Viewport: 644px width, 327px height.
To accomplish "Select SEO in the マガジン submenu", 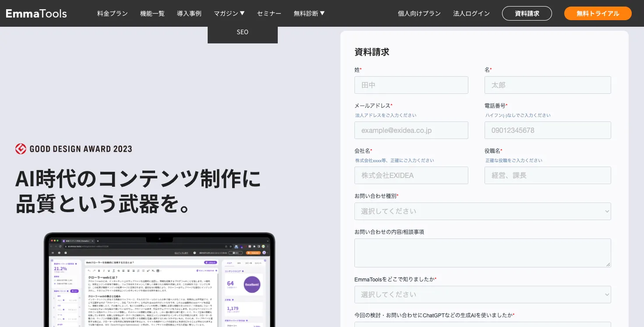I will pyautogui.click(x=243, y=32).
